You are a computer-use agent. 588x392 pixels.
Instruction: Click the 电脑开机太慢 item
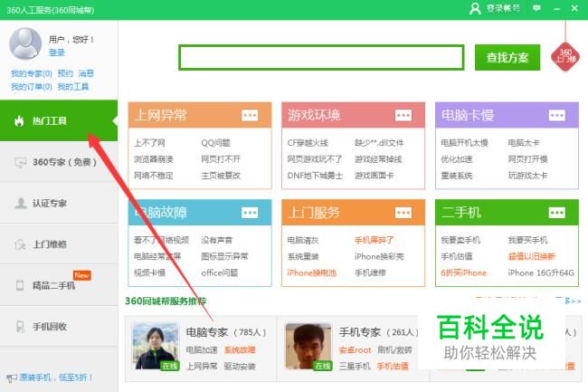point(464,143)
